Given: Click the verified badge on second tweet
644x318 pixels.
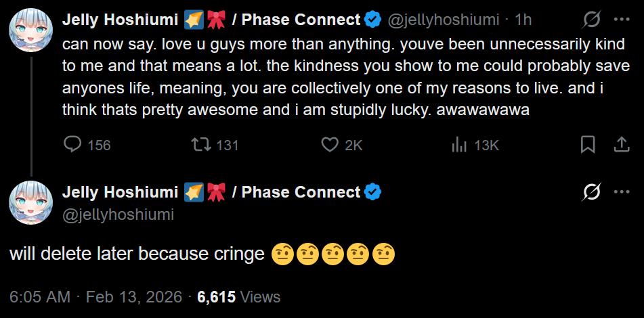Looking at the screenshot, I should pyautogui.click(x=373, y=192).
